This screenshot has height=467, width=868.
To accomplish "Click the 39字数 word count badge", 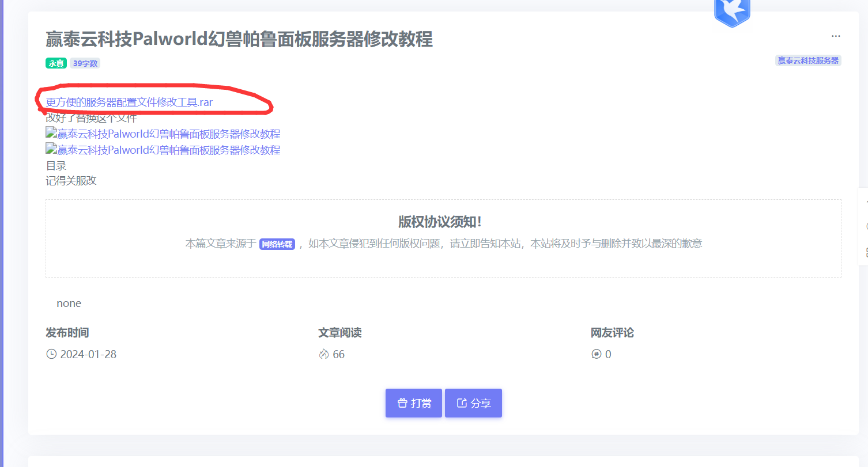I will [x=85, y=63].
